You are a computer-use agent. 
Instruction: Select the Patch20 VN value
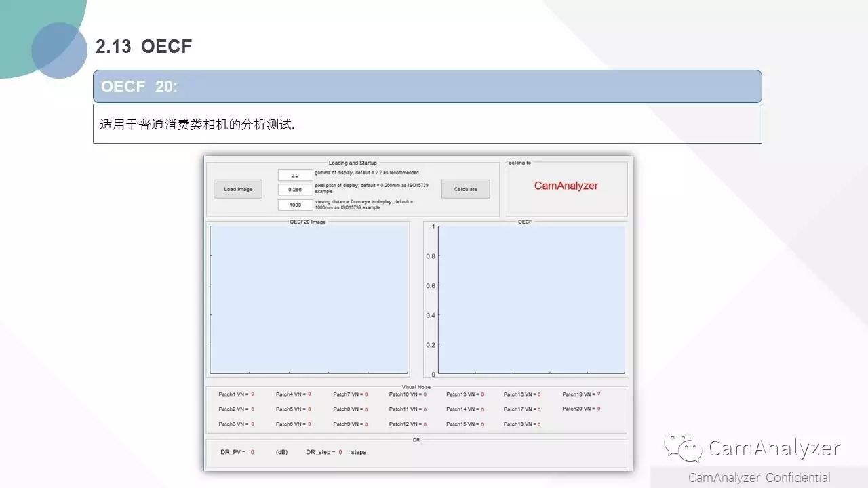(599, 409)
